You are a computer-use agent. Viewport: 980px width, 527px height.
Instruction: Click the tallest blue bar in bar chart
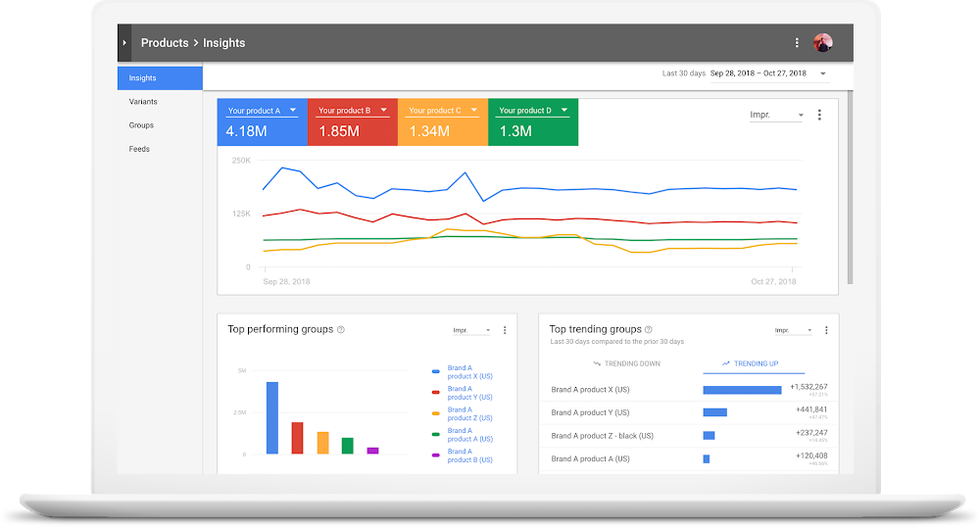(272, 417)
